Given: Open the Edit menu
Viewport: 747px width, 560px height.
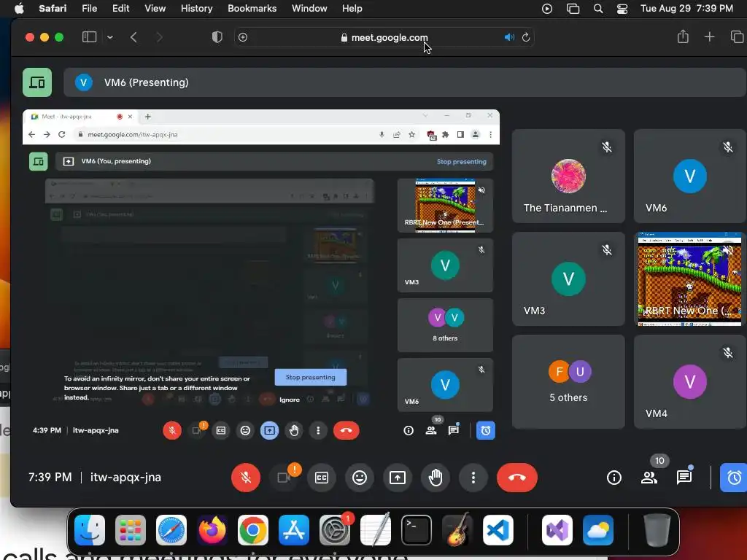Looking at the screenshot, I should (x=120, y=9).
